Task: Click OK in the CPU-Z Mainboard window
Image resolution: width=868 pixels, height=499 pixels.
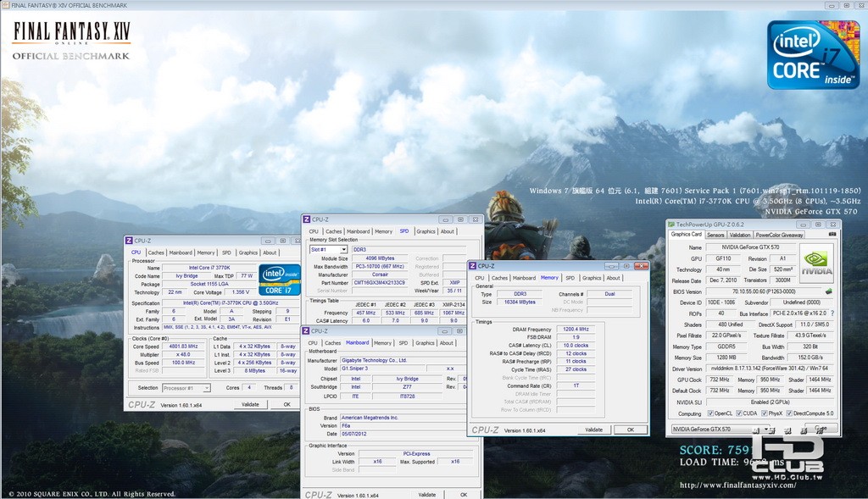Action: (x=464, y=495)
